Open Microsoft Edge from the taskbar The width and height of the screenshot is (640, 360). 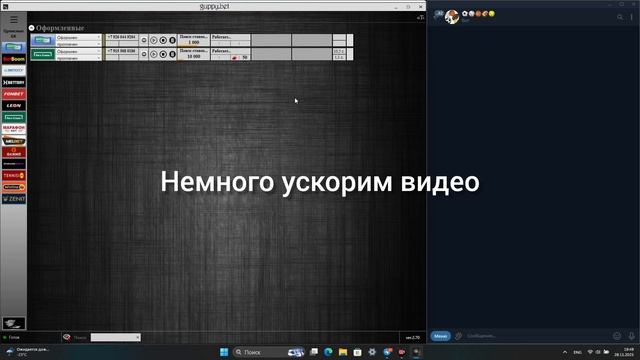328,352
